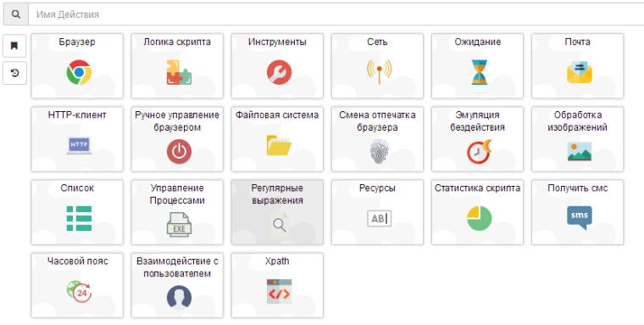Image resolution: width=644 pixels, height=325 pixels.
Task: Open Обработка изображений picture icon
Action: tap(580, 151)
